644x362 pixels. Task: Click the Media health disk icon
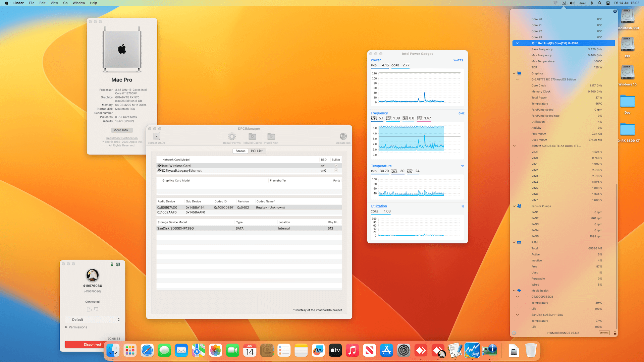(519, 291)
